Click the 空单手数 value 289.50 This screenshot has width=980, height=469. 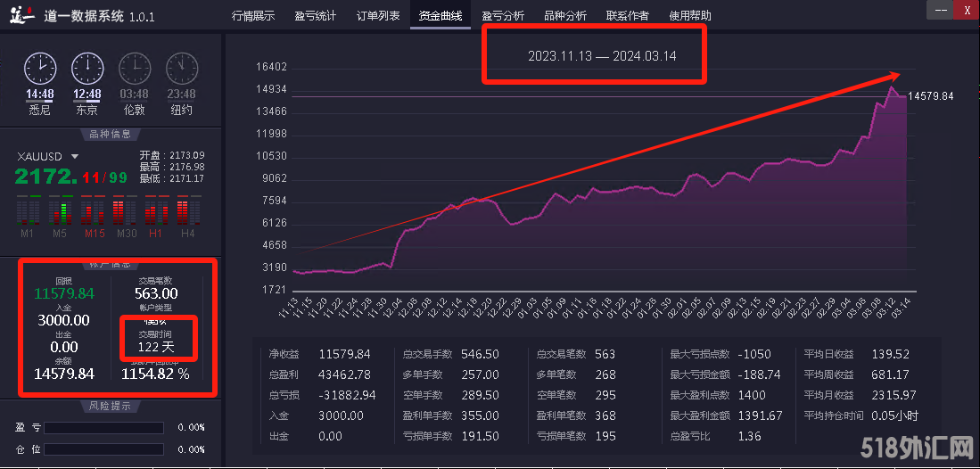click(480, 396)
